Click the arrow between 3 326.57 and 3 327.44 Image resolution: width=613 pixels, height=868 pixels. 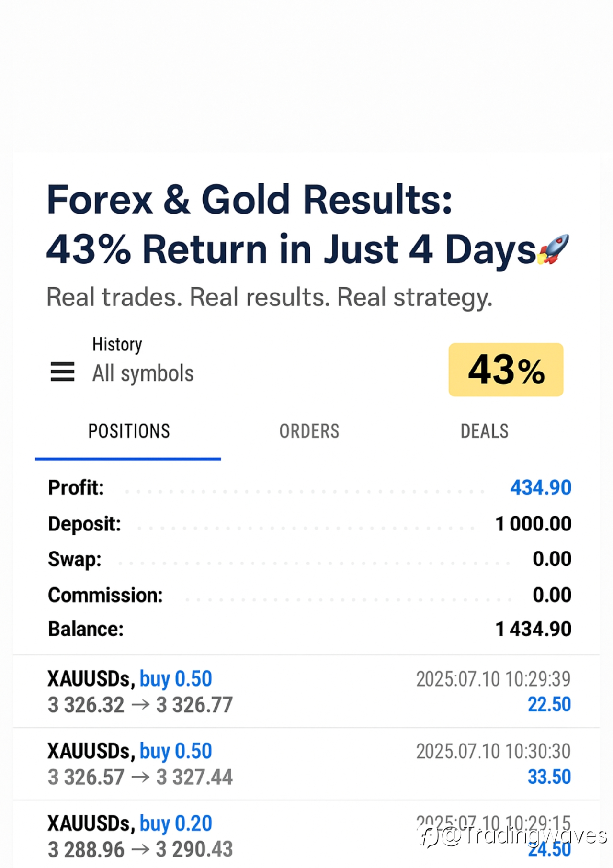tap(140, 777)
